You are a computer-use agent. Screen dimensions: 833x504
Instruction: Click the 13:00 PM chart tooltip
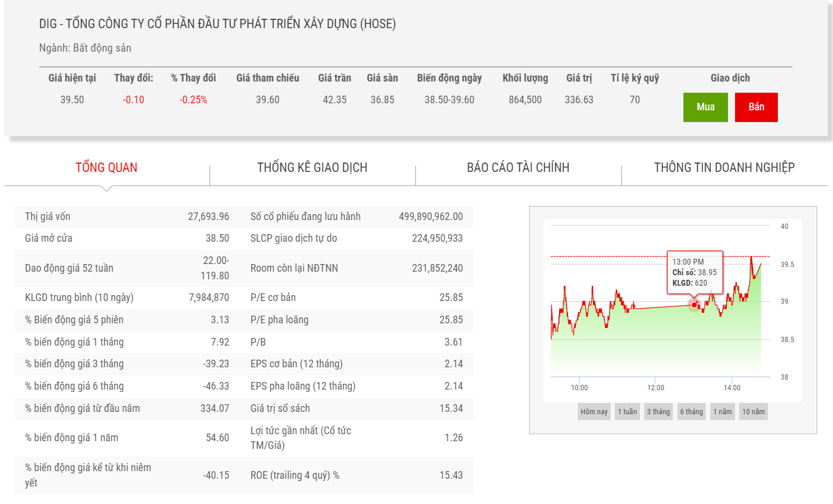tap(695, 272)
